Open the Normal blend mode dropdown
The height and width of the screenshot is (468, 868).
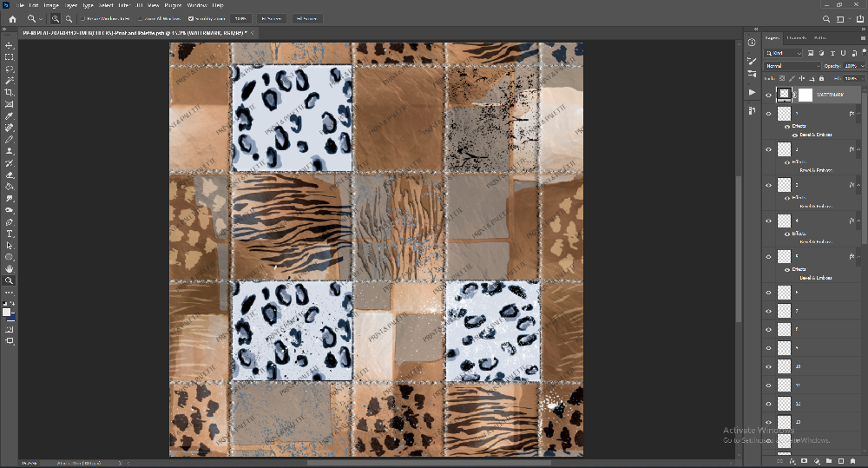tap(792, 66)
